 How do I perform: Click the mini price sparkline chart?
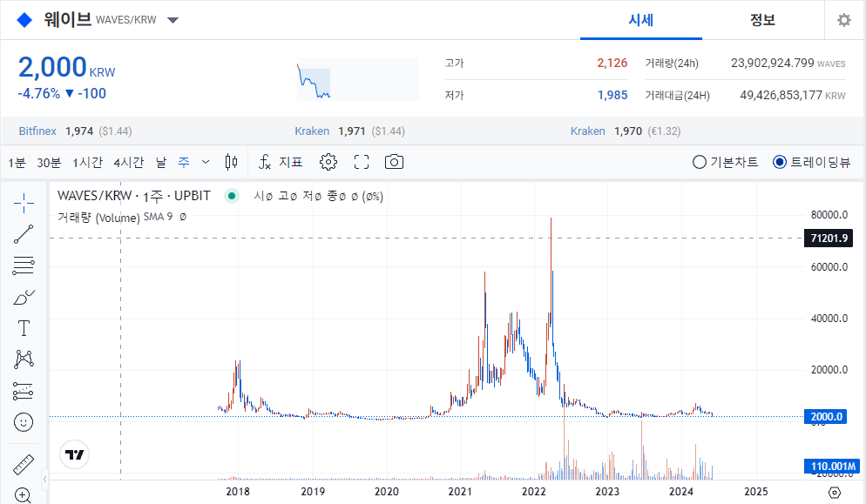coord(358,79)
